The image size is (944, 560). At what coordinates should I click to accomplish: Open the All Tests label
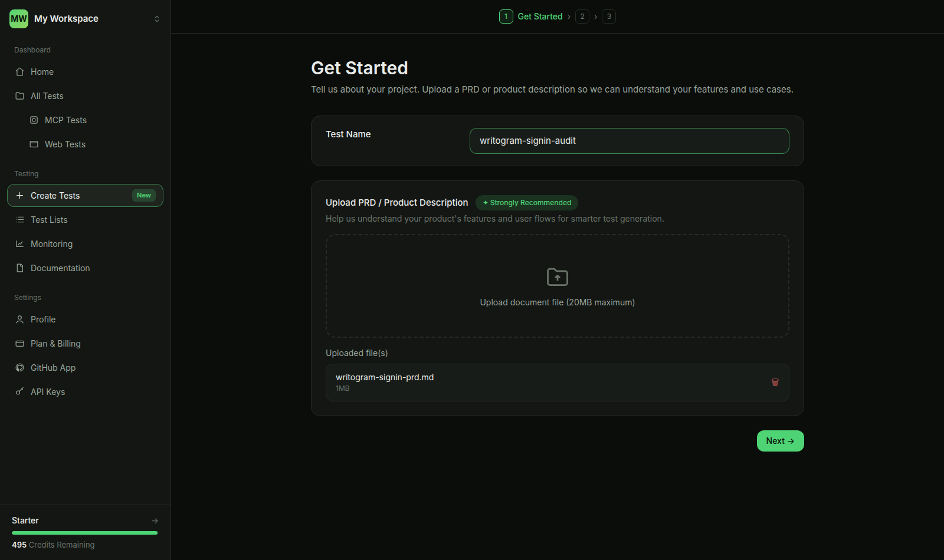tap(47, 96)
